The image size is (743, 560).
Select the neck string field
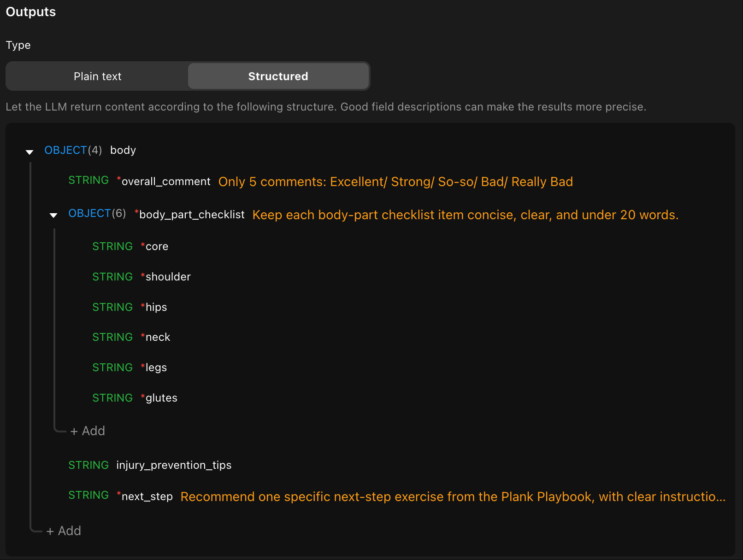[x=158, y=338]
